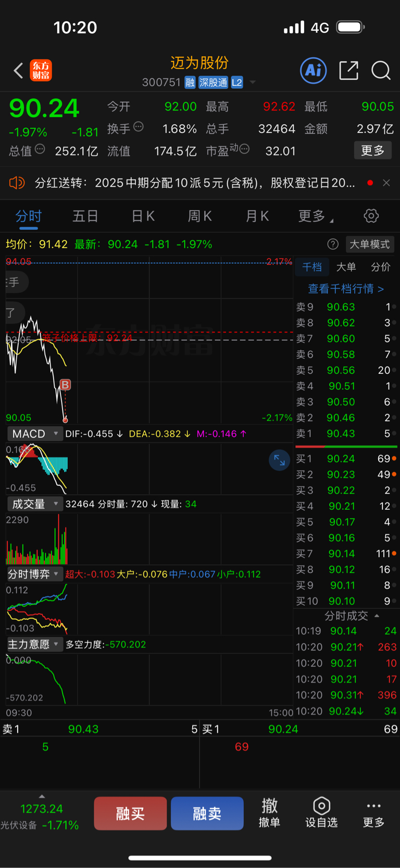Tap the latest price 90.24 in header
This screenshot has width=400, height=868.
tap(44, 108)
